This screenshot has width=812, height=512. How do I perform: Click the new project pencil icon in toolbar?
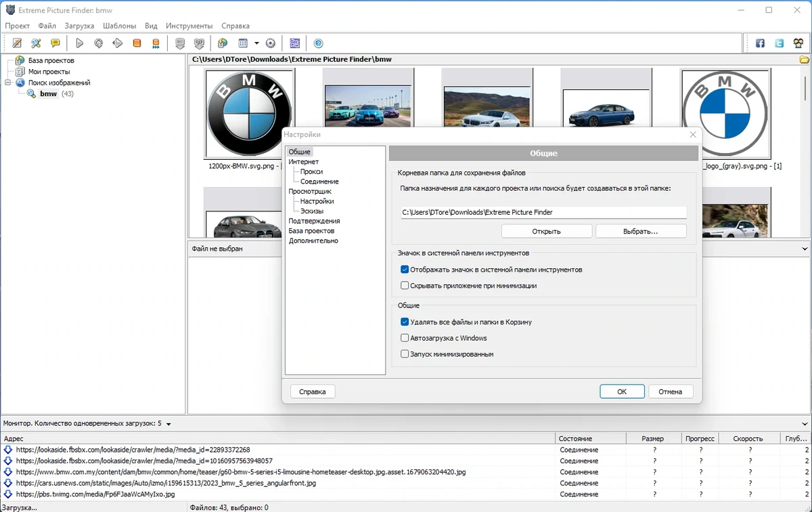(18, 43)
